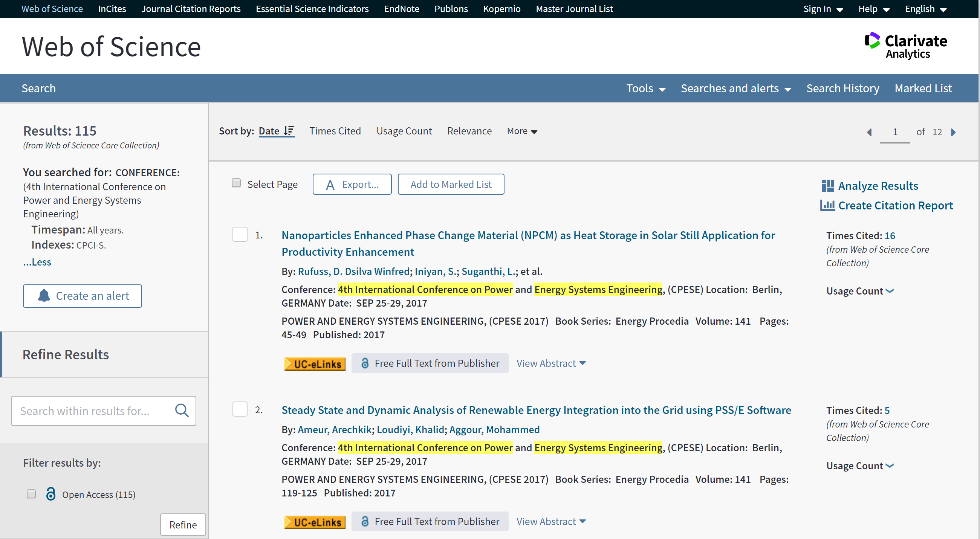Click author Rufuss, D. Dsilva Winfred
This screenshot has width=980, height=539.
(x=353, y=271)
